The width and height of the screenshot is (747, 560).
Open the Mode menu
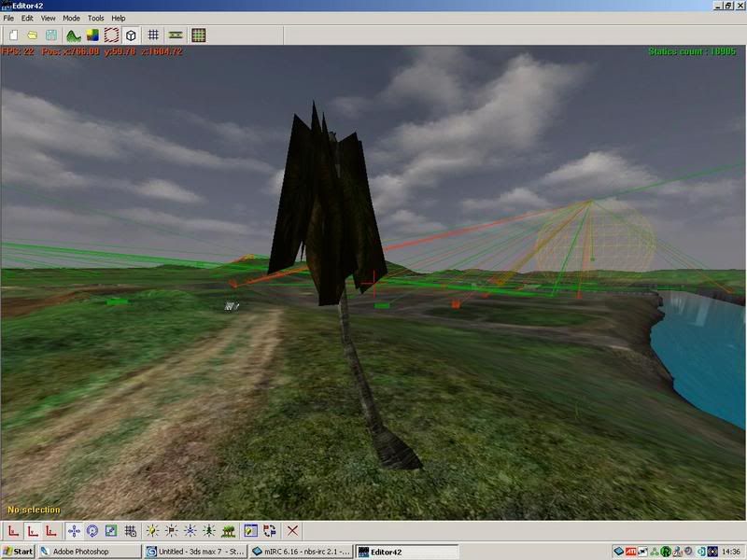71,18
